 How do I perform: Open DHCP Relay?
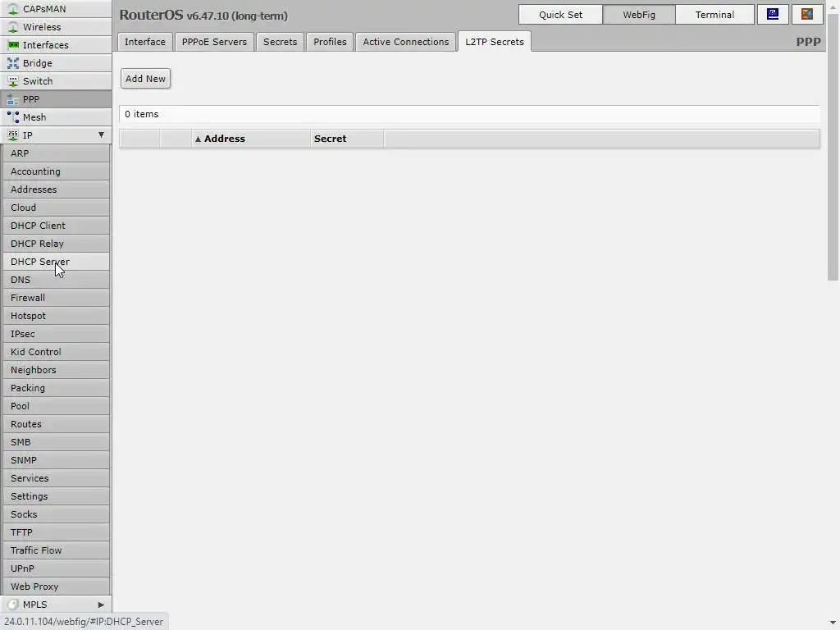tap(57, 243)
